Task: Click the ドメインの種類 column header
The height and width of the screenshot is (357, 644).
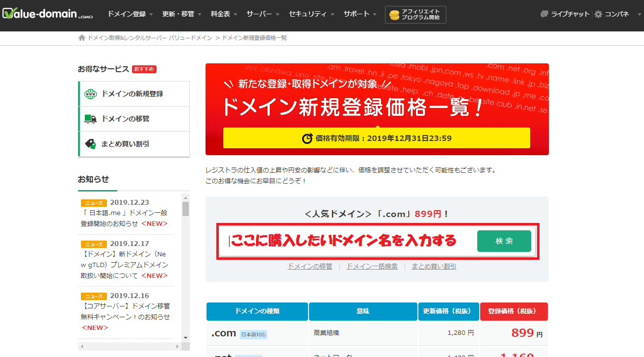Action: (258, 311)
